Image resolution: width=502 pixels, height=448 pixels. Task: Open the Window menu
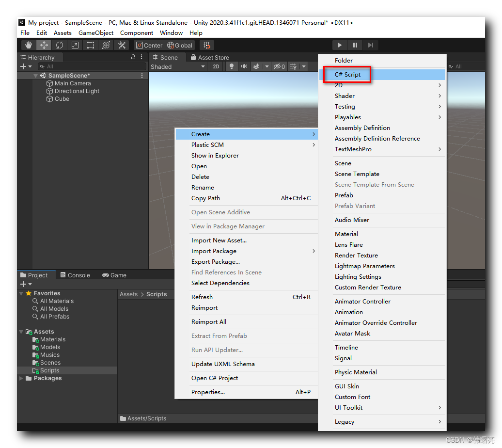coord(171,32)
